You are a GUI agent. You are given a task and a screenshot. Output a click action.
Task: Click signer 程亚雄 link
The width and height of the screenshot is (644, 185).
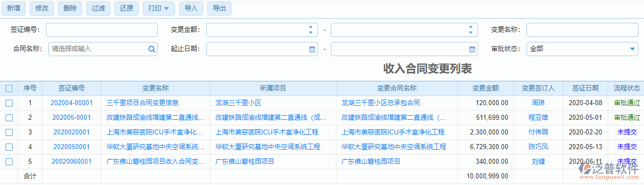click(x=538, y=118)
